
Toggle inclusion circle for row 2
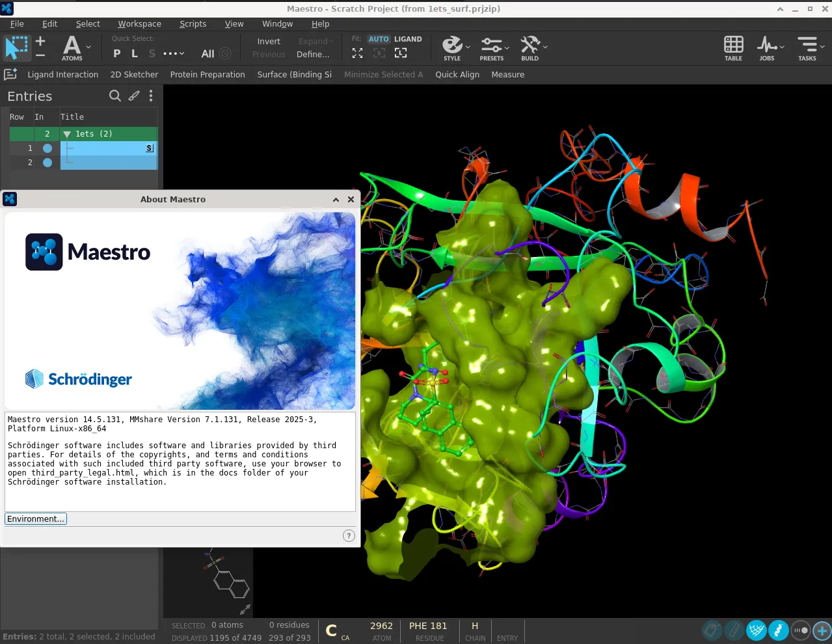47,163
